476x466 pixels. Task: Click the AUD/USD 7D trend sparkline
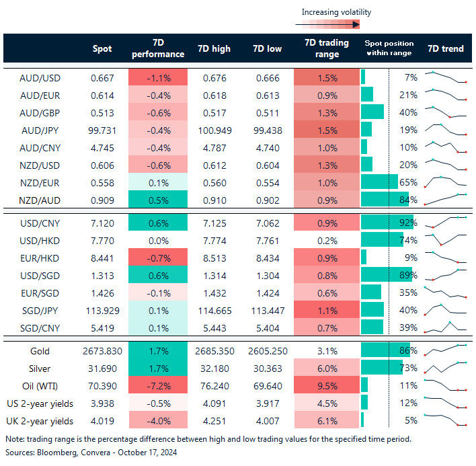(446, 77)
